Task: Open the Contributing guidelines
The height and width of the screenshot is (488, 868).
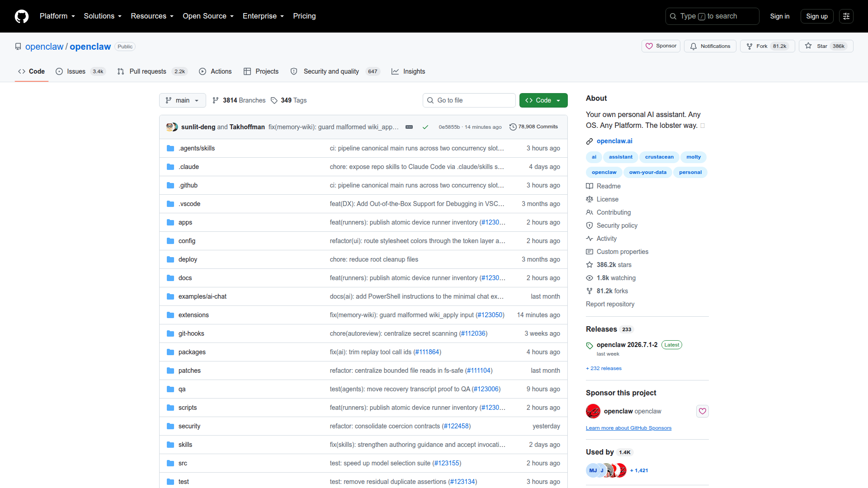Action: click(613, 212)
